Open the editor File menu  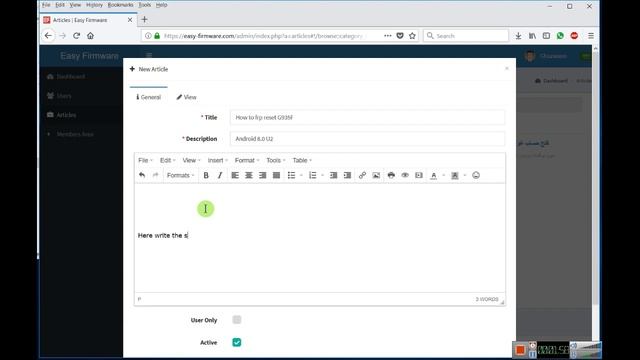tap(145, 160)
